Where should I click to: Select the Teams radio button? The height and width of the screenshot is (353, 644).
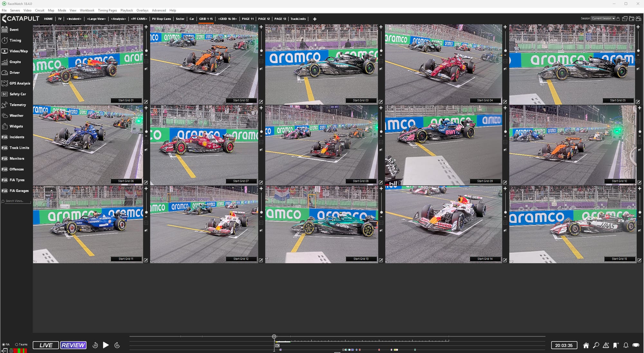click(17, 344)
